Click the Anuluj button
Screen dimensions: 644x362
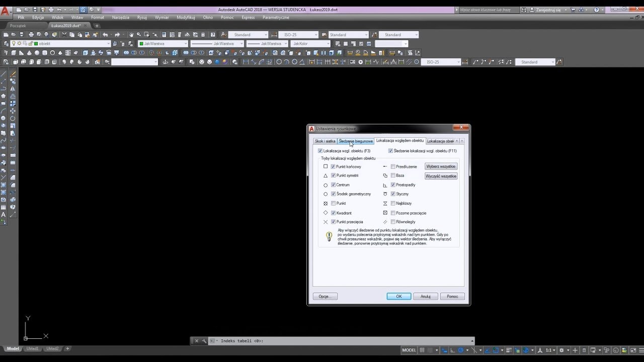coord(426,296)
